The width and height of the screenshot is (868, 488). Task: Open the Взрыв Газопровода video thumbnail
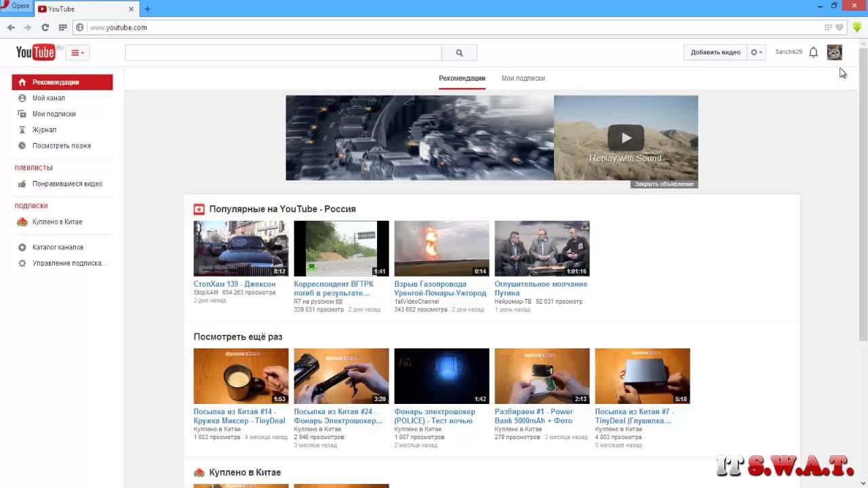point(441,249)
